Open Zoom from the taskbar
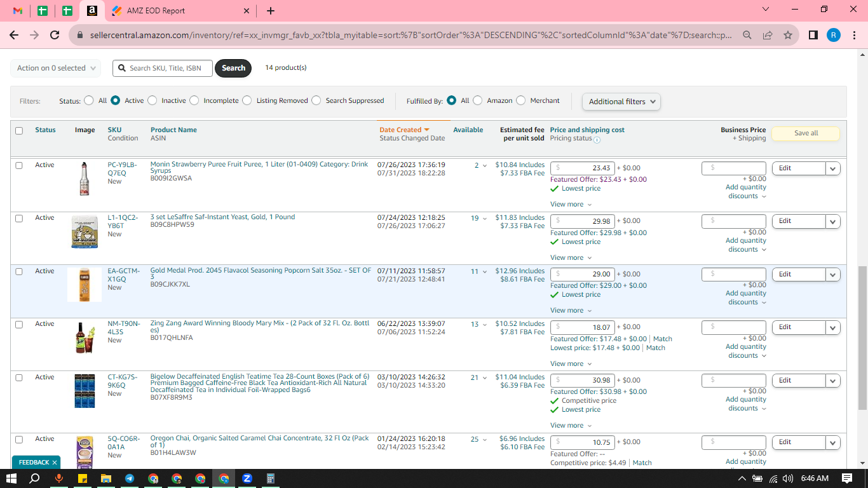This screenshot has width=868, height=488. coord(247,478)
